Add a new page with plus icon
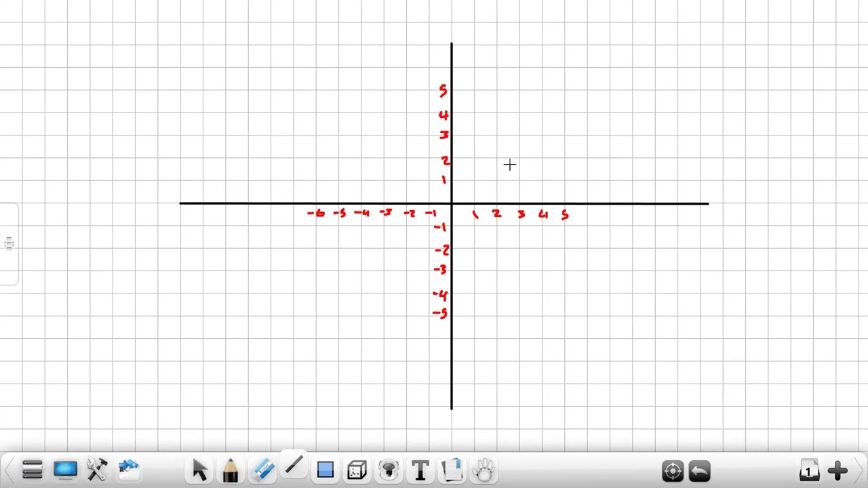This screenshot has height=488, width=868. pos(837,470)
